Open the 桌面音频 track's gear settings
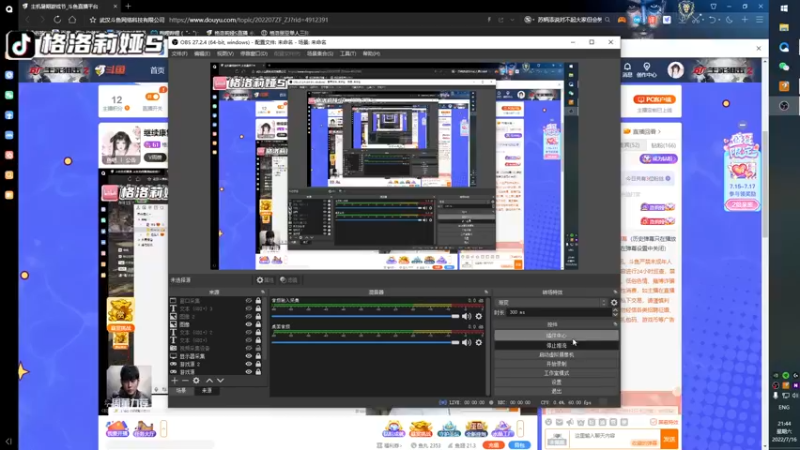 (479, 342)
